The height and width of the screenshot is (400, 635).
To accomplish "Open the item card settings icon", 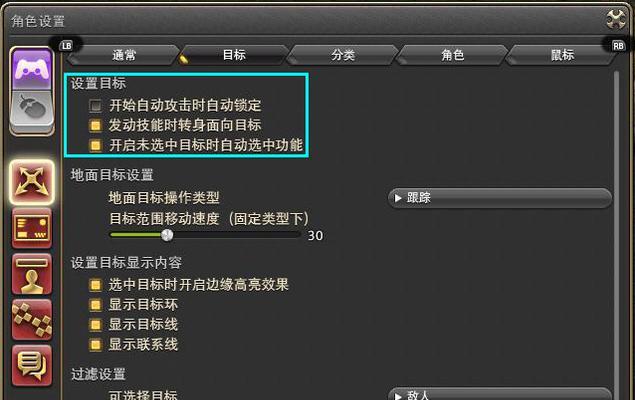I will [32, 228].
